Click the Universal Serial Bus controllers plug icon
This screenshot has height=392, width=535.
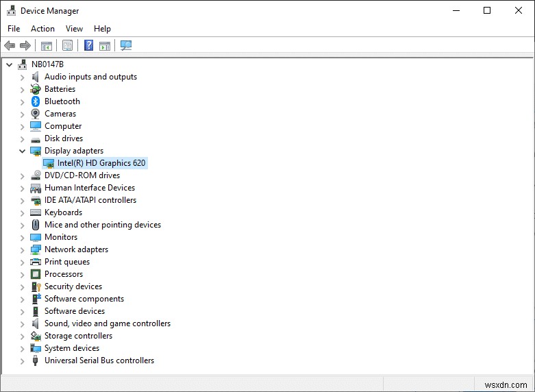click(35, 360)
